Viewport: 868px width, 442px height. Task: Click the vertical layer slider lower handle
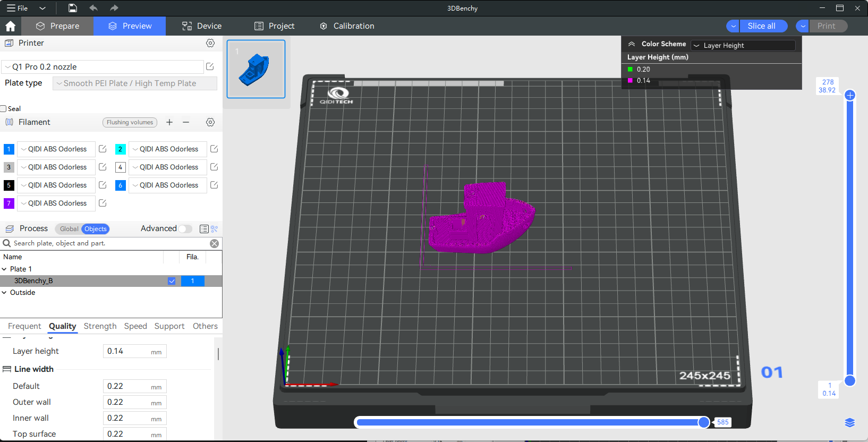(x=850, y=380)
